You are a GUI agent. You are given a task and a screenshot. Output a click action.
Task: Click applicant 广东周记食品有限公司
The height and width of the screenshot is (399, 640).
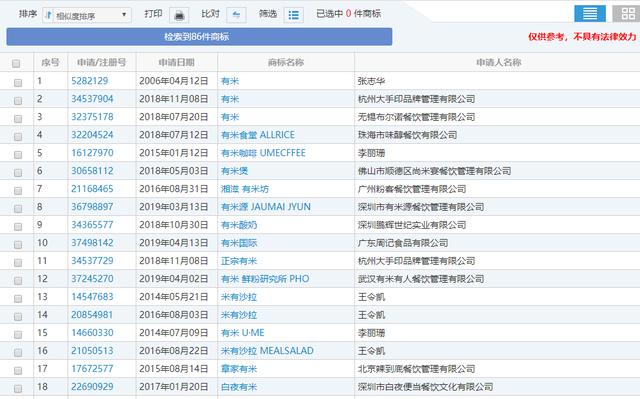coord(403,243)
